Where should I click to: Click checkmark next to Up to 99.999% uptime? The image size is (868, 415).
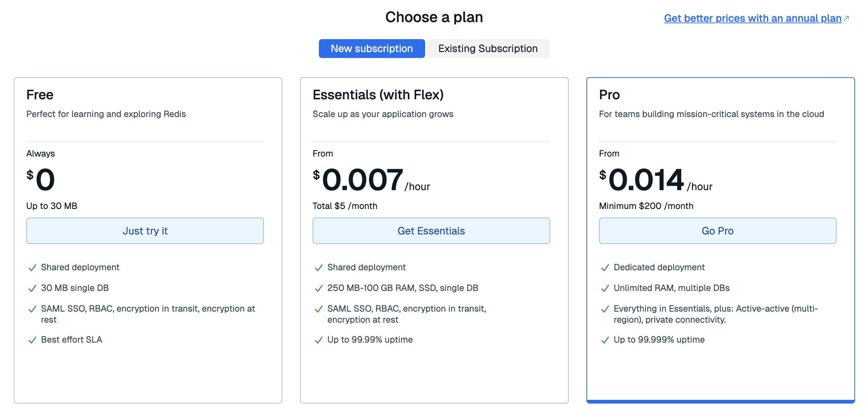click(x=605, y=340)
